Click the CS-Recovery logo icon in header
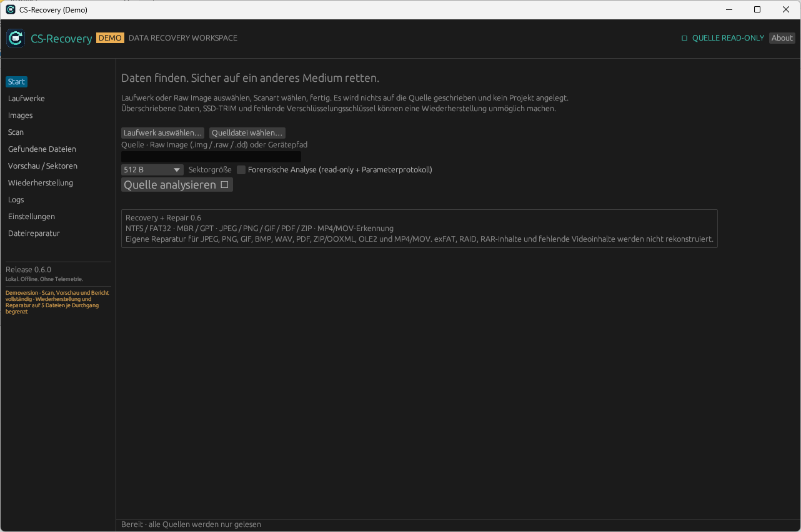The width and height of the screenshot is (801, 532). (16, 38)
